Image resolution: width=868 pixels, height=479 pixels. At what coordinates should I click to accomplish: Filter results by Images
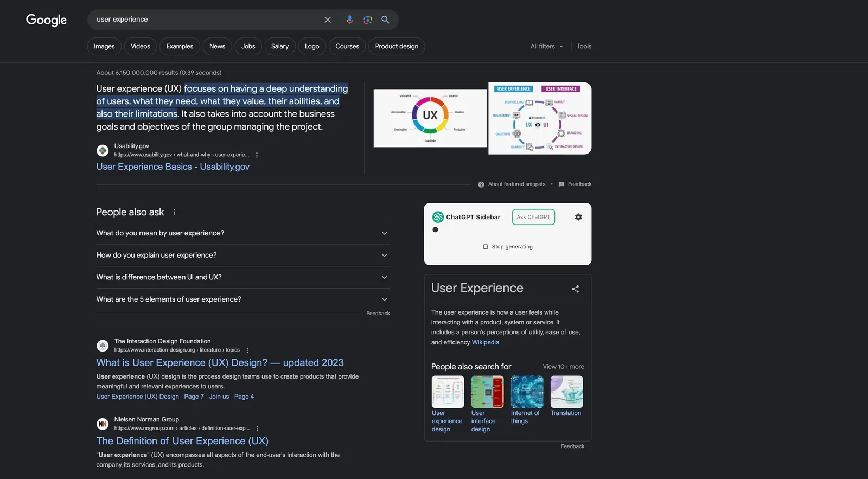pos(104,47)
